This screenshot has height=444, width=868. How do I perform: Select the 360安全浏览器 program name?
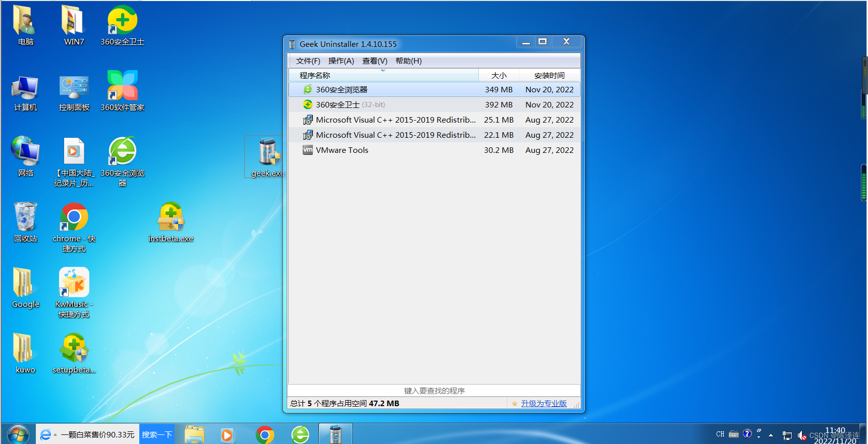coord(342,89)
